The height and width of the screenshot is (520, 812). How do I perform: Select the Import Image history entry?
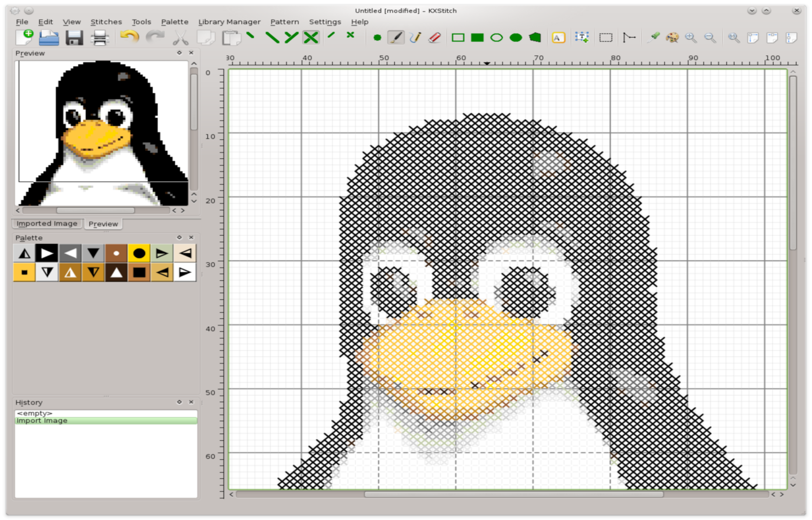106,421
